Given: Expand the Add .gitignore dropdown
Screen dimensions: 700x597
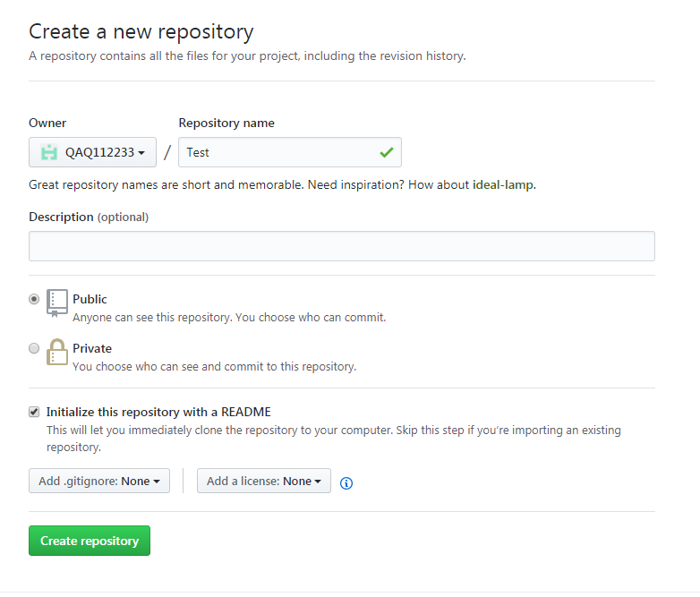Looking at the screenshot, I should coord(98,481).
